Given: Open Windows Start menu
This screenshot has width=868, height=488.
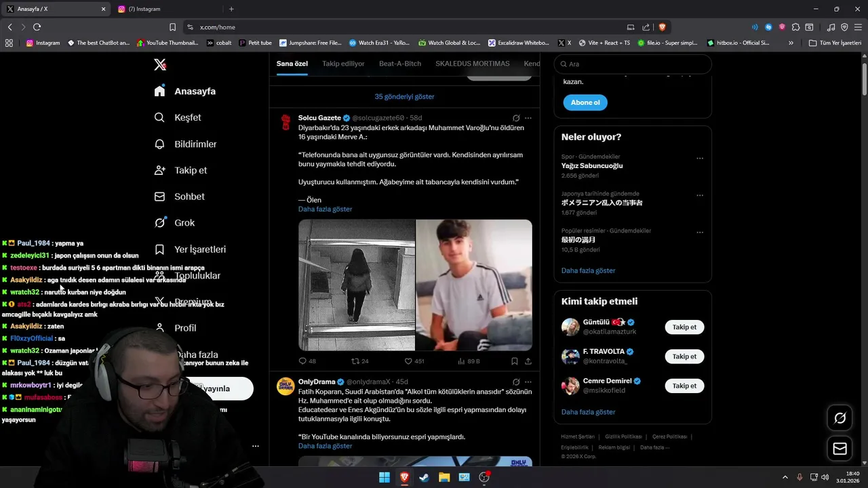Looking at the screenshot, I should 384,477.
